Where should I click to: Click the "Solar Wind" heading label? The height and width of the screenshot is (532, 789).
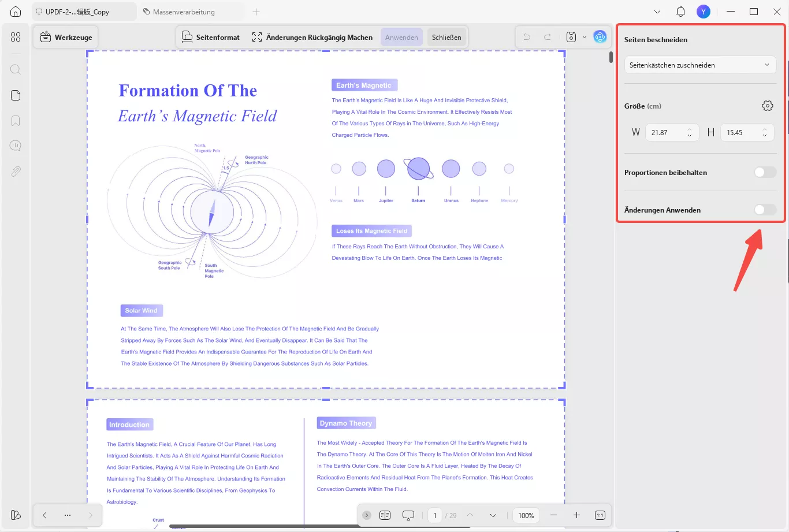point(142,311)
